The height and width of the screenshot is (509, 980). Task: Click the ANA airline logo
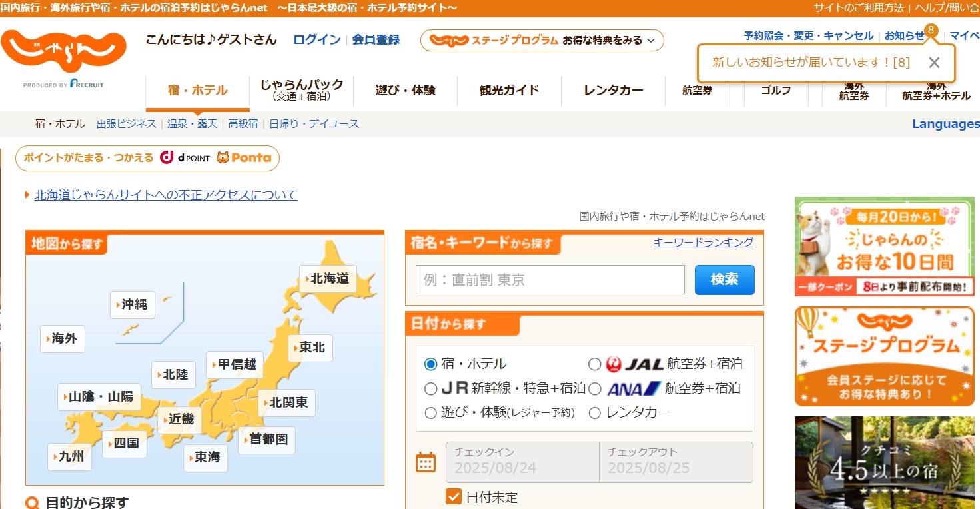(x=634, y=388)
